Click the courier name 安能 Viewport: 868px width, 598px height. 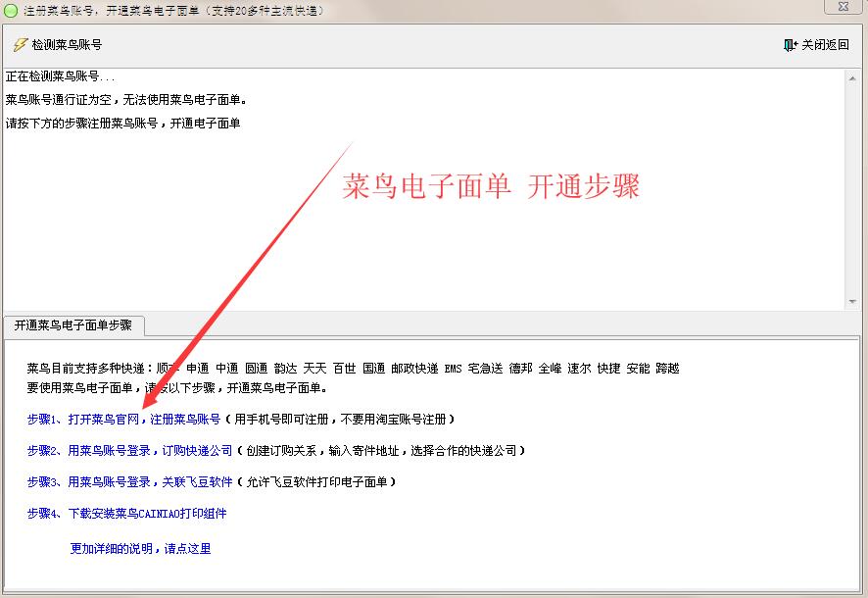[x=639, y=369]
